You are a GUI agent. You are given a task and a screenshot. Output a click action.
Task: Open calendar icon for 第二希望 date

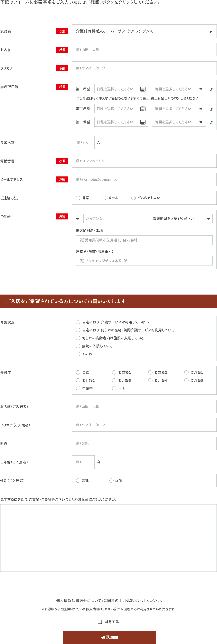pyautogui.click(x=143, y=109)
